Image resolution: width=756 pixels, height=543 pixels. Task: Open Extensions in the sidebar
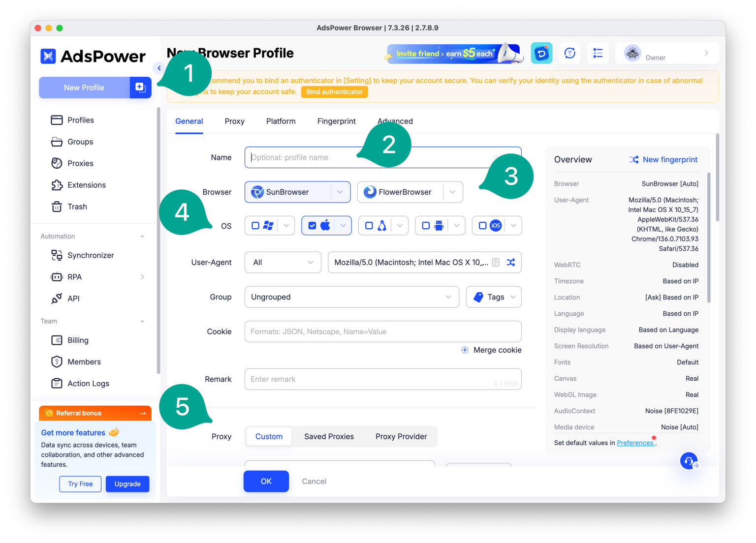pyautogui.click(x=86, y=185)
